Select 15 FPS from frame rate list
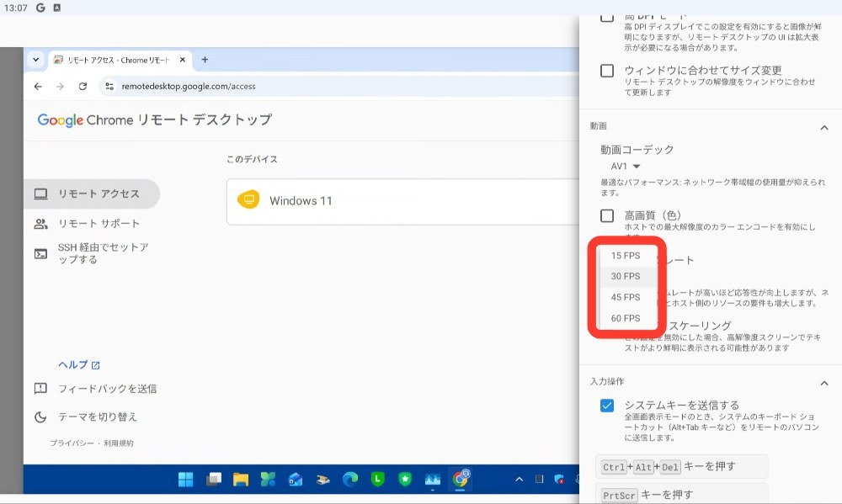Viewport: 842px width, 504px height. pos(626,256)
